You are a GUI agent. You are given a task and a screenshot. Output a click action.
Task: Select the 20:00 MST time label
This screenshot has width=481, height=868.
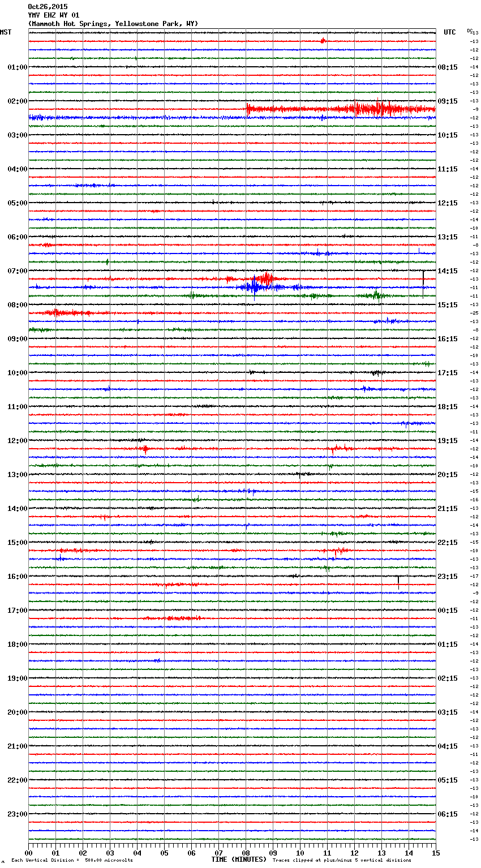pos(17,712)
